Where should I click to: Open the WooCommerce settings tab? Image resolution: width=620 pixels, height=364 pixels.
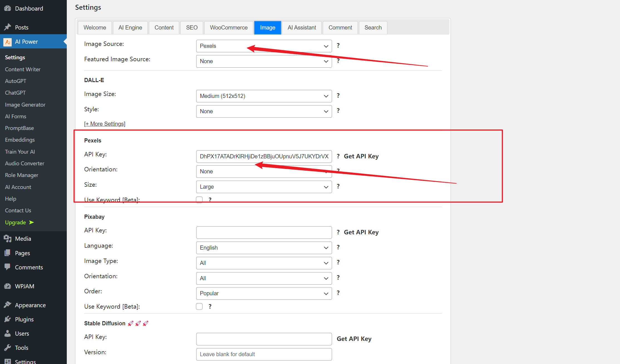pos(228,28)
